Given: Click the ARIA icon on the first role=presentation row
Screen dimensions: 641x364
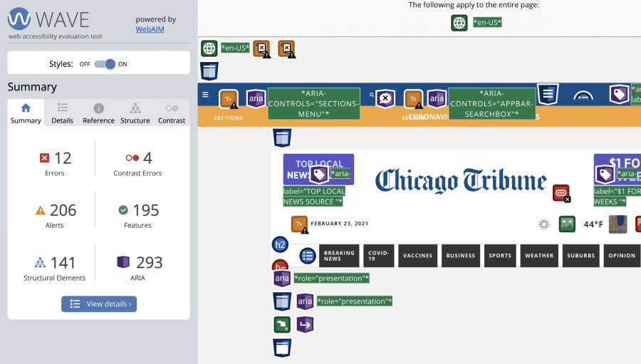Looking at the screenshot, I should [x=282, y=279].
